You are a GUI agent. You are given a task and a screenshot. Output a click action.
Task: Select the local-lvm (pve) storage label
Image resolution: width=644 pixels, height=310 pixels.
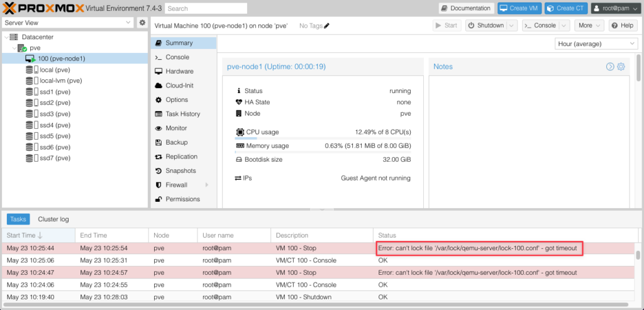tap(61, 81)
